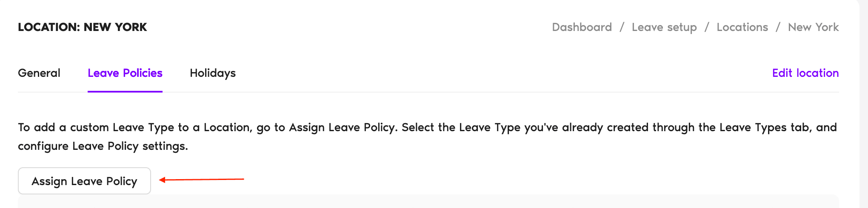The image size is (868, 208).
Task: Click the purple underline under Leave Policies
Action: pyautogui.click(x=125, y=91)
